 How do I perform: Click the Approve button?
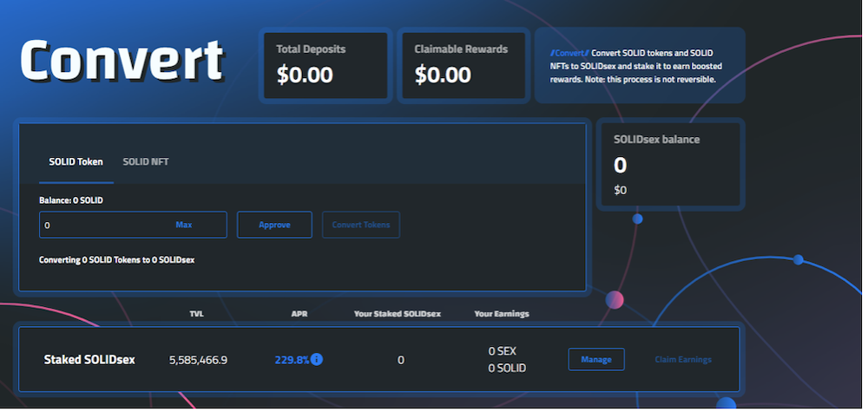(x=274, y=225)
